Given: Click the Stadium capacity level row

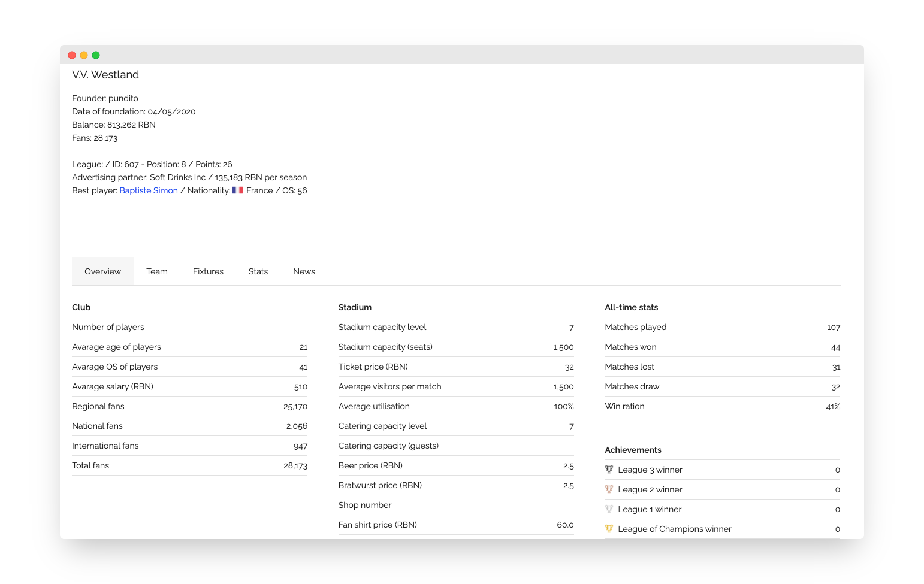Looking at the screenshot, I should pos(456,327).
